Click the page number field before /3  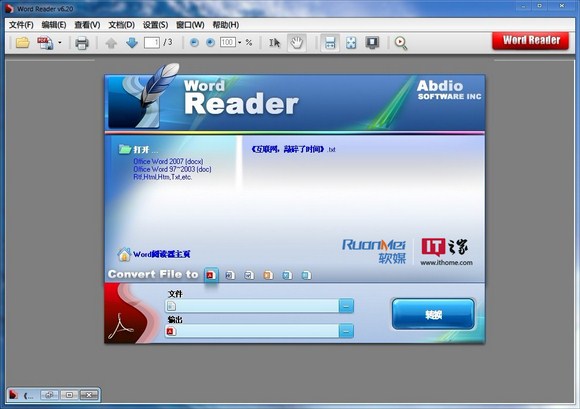pos(152,43)
